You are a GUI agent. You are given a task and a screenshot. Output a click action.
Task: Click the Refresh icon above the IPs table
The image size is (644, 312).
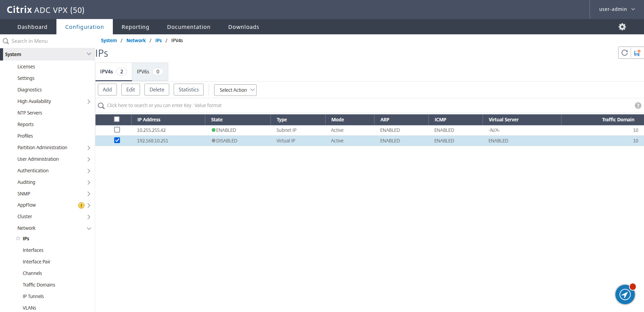[x=625, y=53]
